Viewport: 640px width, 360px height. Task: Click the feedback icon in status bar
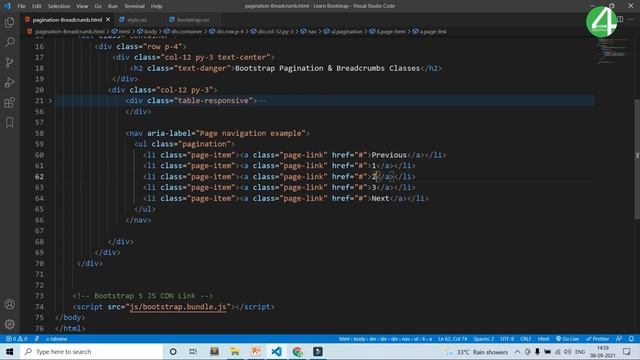point(619,339)
